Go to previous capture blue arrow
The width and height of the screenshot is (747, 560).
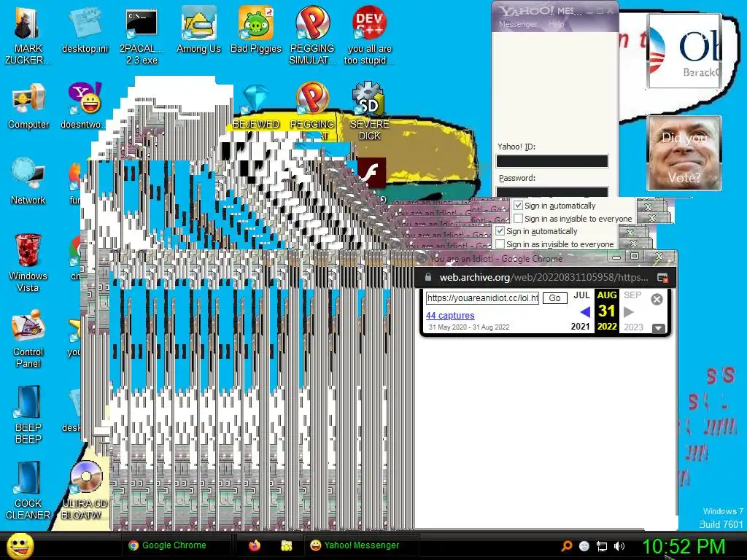pyautogui.click(x=585, y=312)
